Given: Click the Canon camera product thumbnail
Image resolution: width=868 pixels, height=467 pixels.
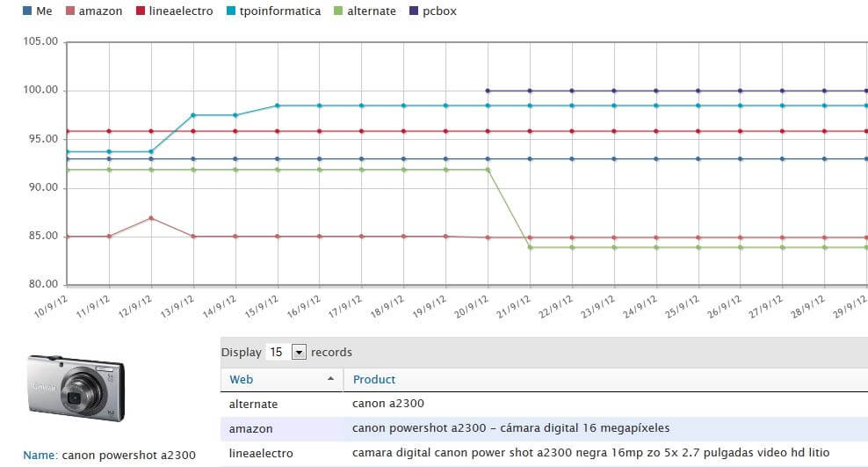Looking at the screenshot, I should [x=76, y=389].
